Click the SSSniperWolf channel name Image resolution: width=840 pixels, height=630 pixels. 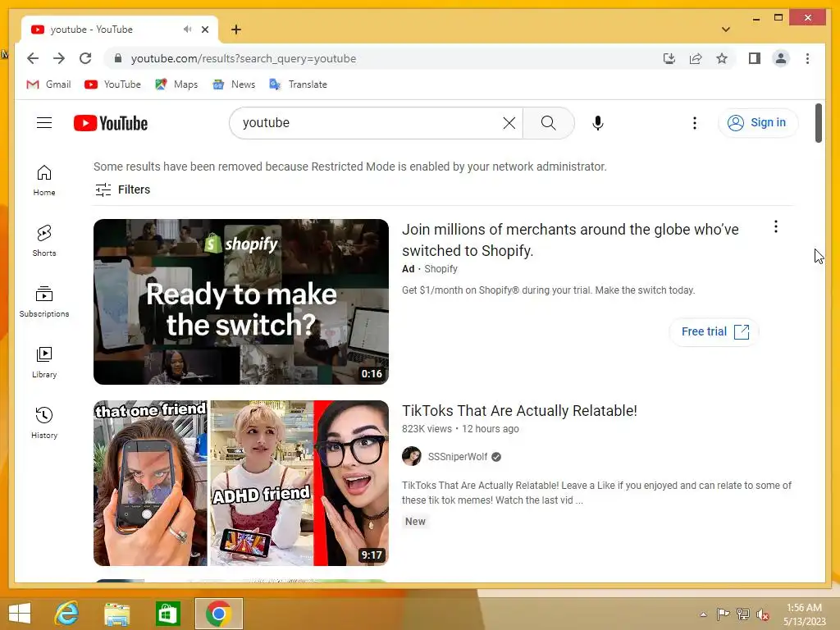point(458,457)
